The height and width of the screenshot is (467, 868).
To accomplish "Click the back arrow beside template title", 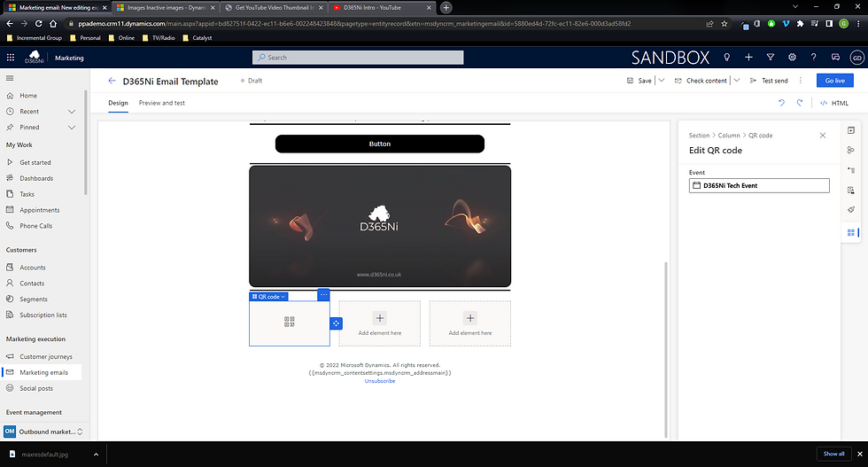I will click(112, 81).
